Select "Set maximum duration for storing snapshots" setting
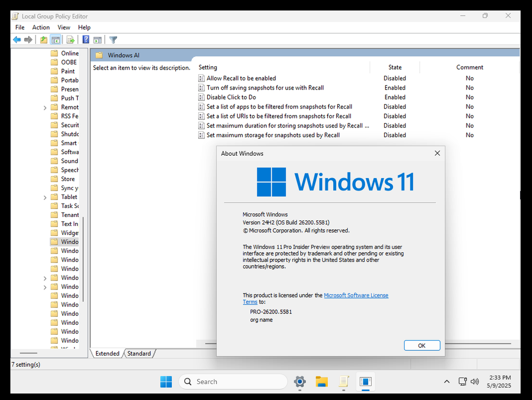Image resolution: width=532 pixels, height=400 pixels. 288,125
